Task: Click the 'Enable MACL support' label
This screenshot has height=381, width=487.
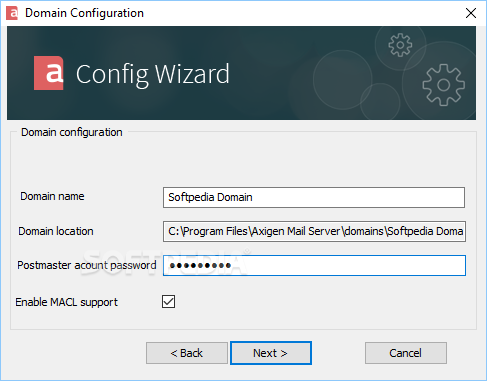Action: (67, 302)
